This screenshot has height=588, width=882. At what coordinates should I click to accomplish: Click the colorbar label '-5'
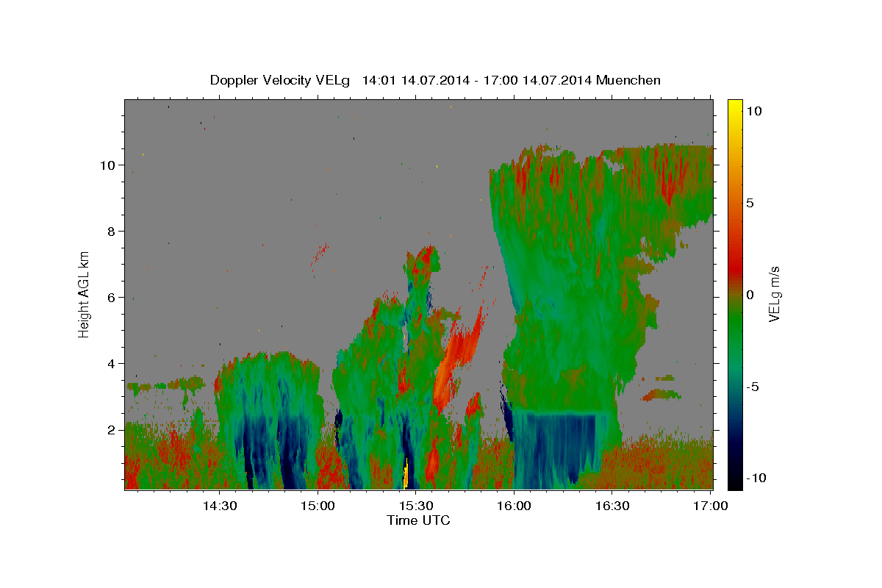[x=752, y=387]
